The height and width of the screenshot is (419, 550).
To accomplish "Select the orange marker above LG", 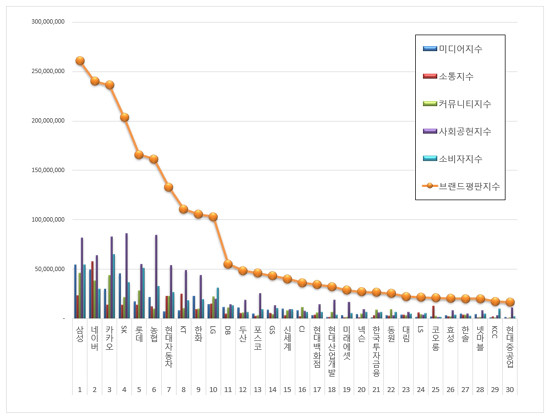I will (213, 217).
